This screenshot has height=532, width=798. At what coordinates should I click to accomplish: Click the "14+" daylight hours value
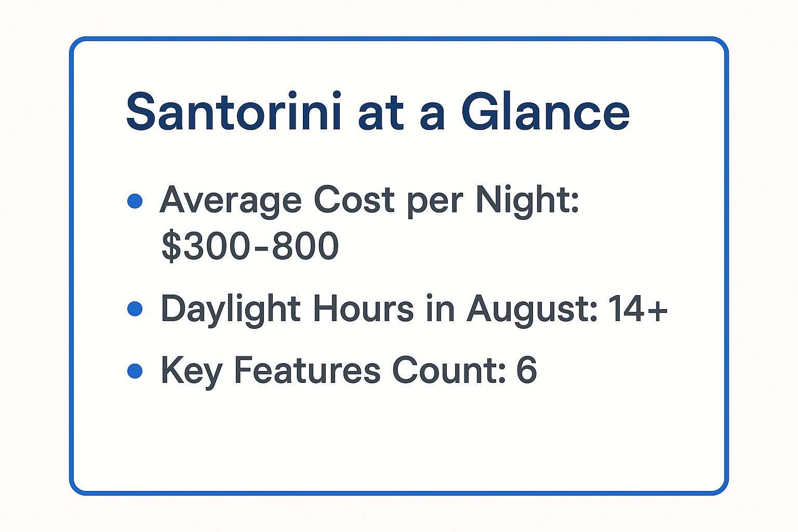tap(638, 309)
